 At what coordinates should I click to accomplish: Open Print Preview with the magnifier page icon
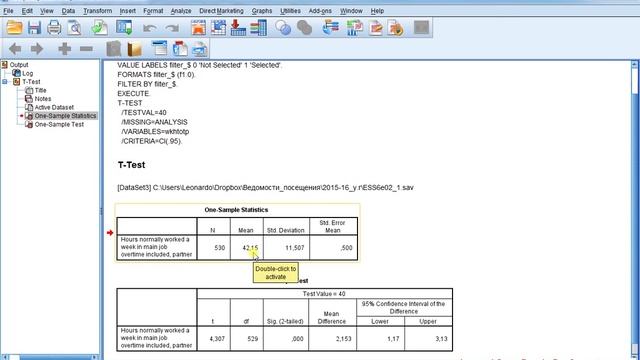(74, 28)
